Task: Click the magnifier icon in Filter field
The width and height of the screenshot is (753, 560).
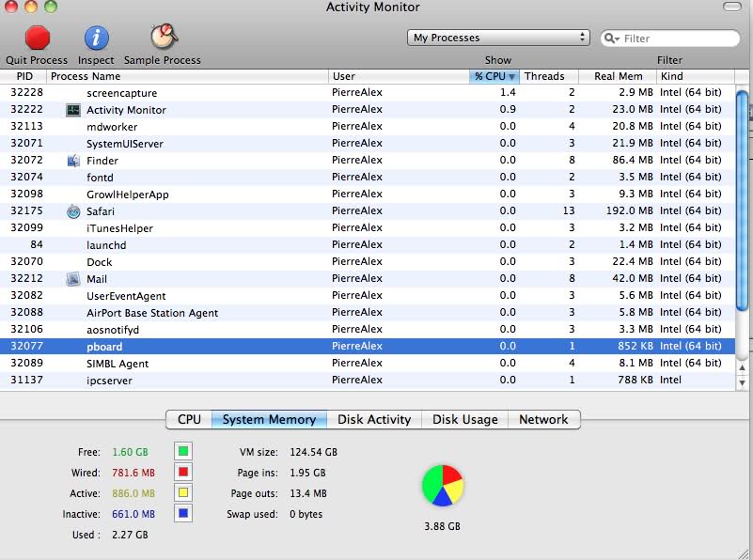Action: pyautogui.click(x=611, y=39)
